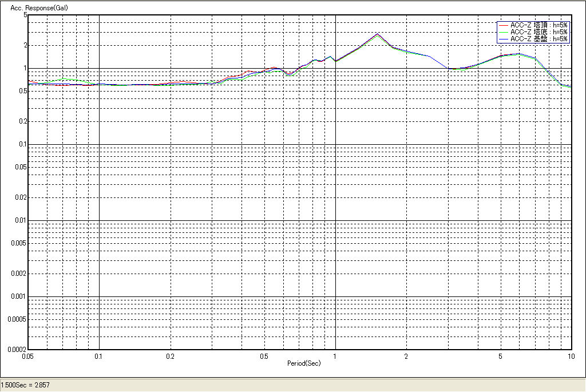The height and width of the screenshot is (392, 586).
Task: Click the spectrum peak near 1.5 sec period
Action: click(x=377, y=34)
